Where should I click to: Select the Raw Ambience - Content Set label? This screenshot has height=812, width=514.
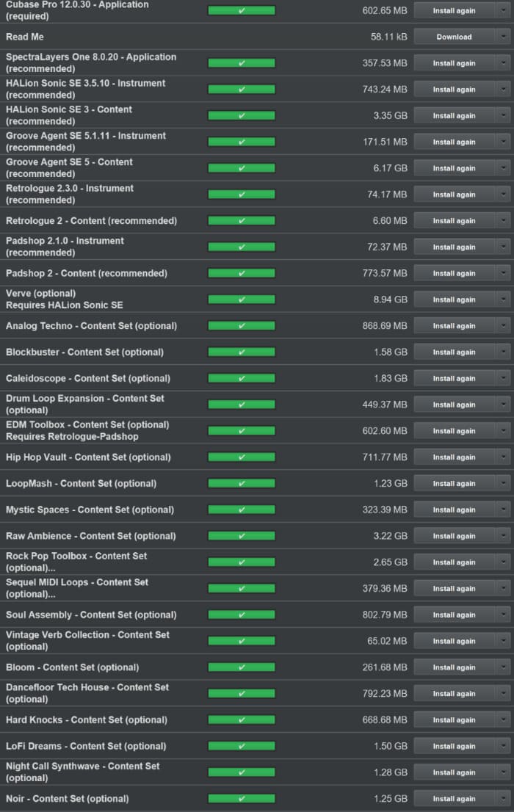point(90,536)
